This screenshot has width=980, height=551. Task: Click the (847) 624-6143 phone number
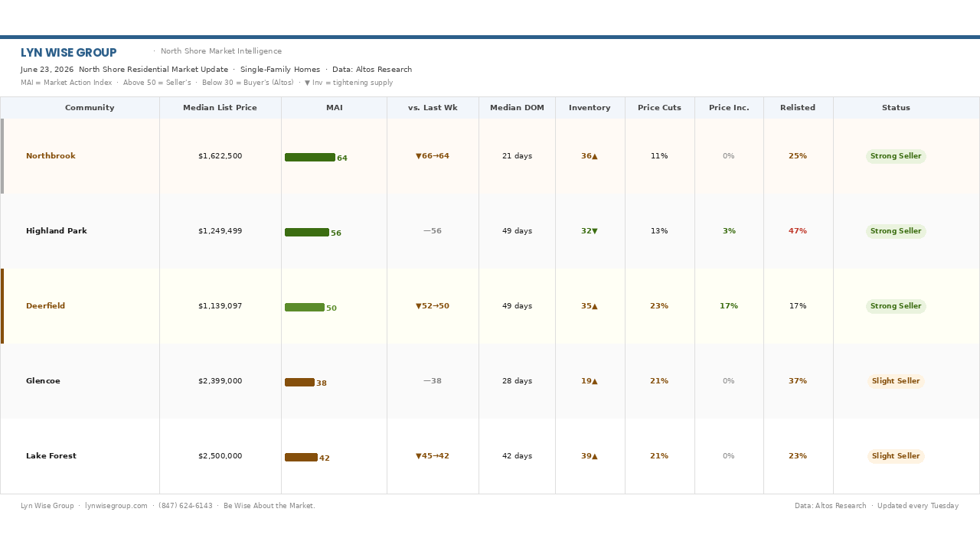pos(185,506)
